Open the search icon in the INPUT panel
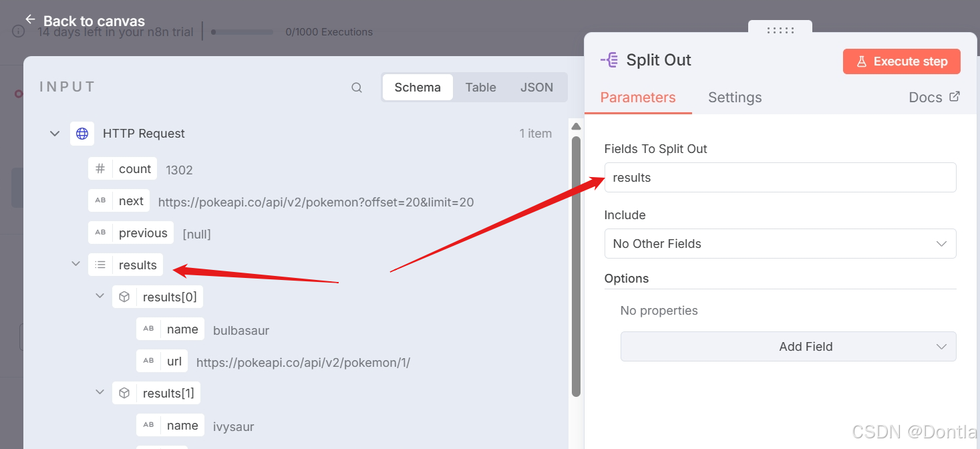The image size is (980, 449). point(357,88)
